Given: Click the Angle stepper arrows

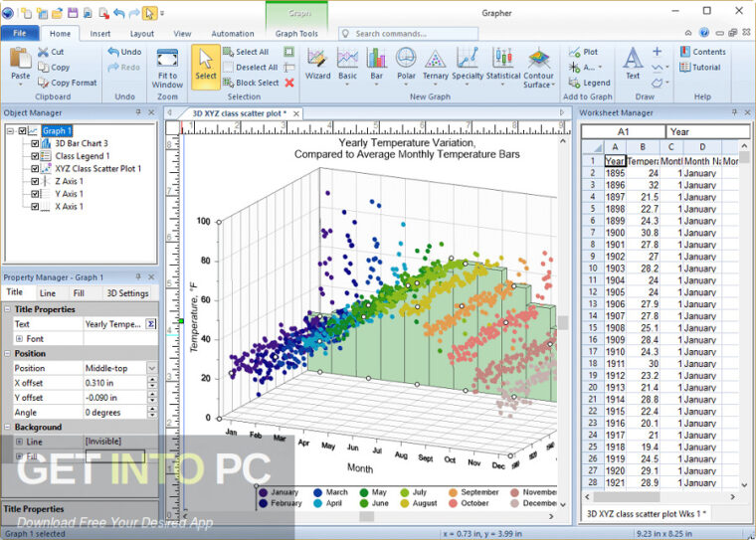Looking at the screenshot, I should tap(152, 413).
